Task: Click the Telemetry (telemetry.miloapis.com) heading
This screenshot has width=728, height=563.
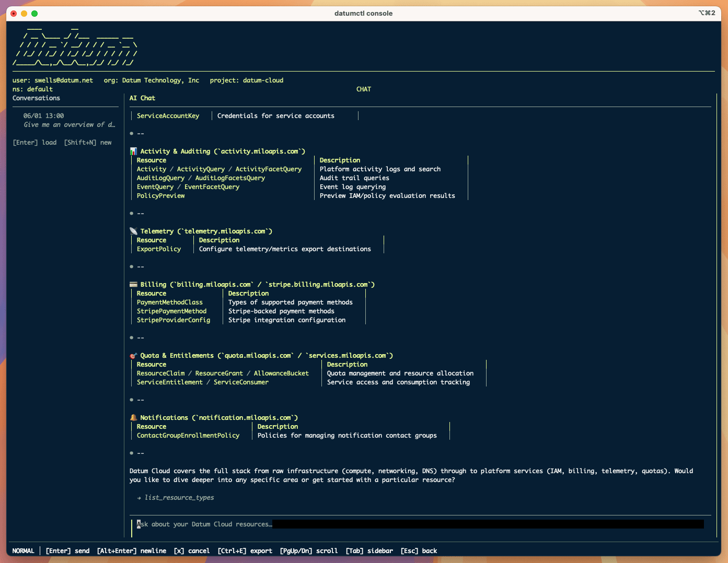Action: (206, 231)
